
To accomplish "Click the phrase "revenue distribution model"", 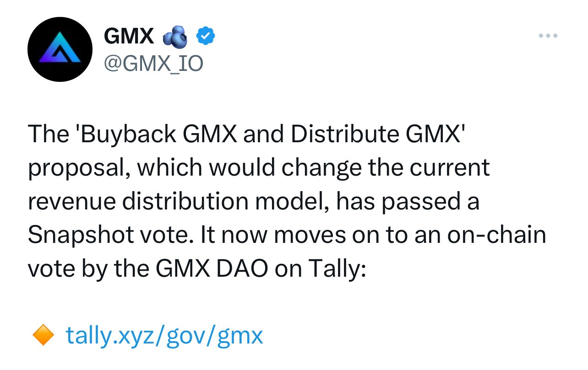I will [178, 202].
